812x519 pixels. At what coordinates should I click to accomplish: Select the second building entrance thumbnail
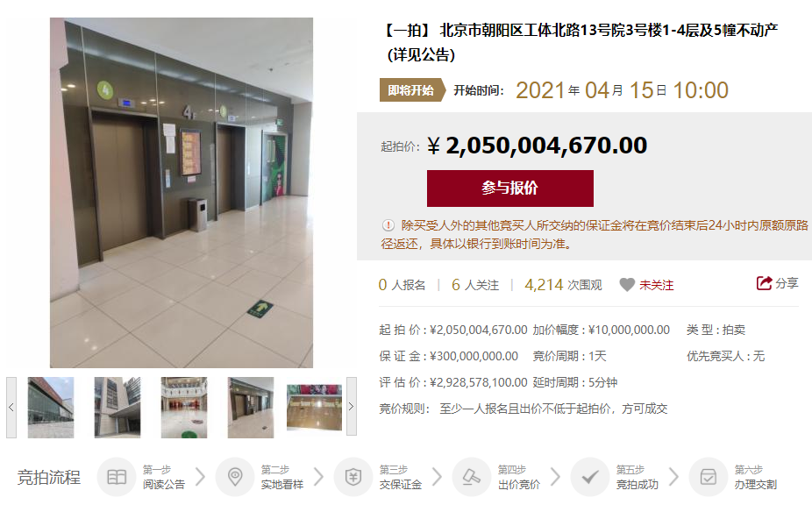[x=118, y=408]
